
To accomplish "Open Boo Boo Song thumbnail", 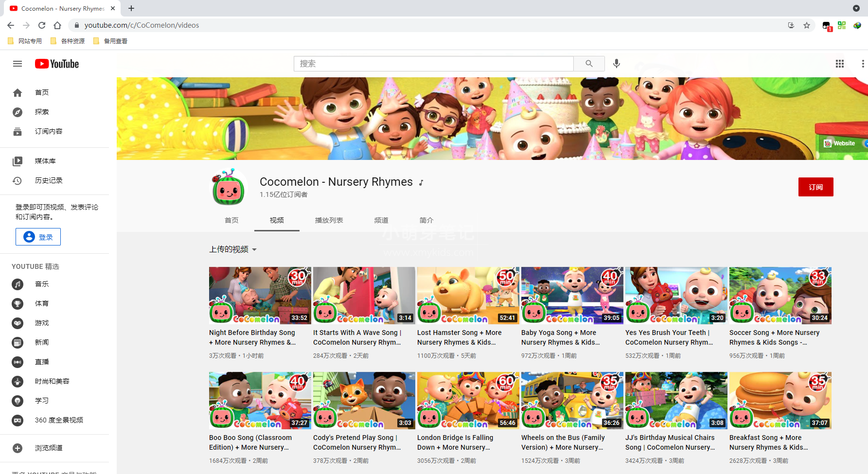I will tap(260, 401).
